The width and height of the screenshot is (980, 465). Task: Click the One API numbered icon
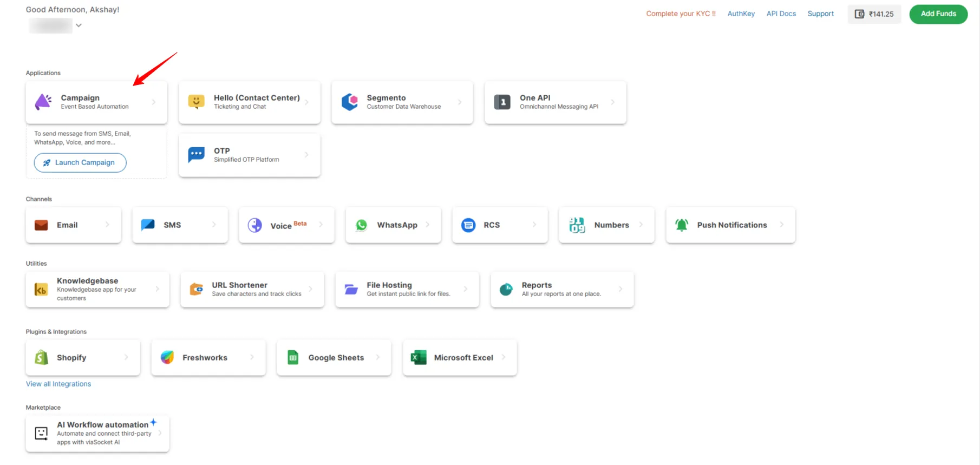[x=502, y=102]
